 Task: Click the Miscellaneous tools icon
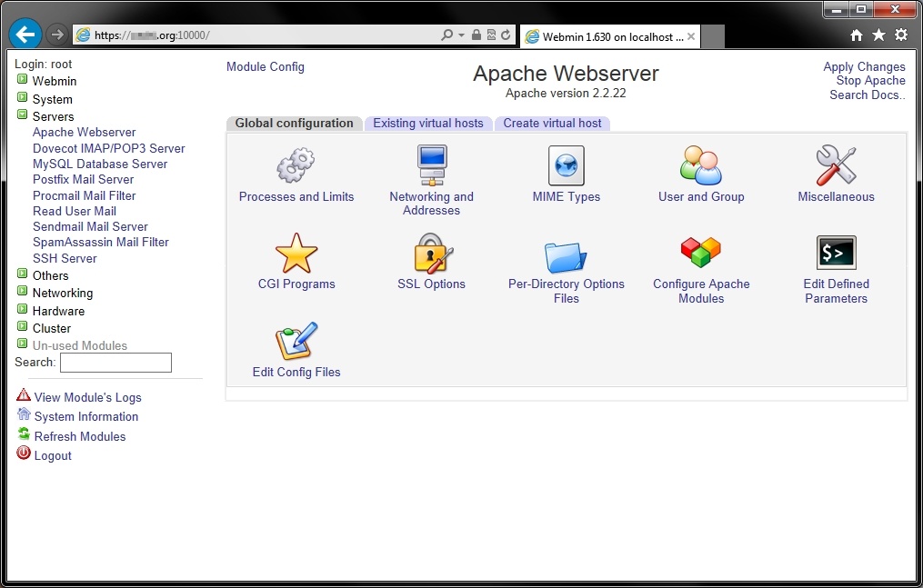[836, 166]
